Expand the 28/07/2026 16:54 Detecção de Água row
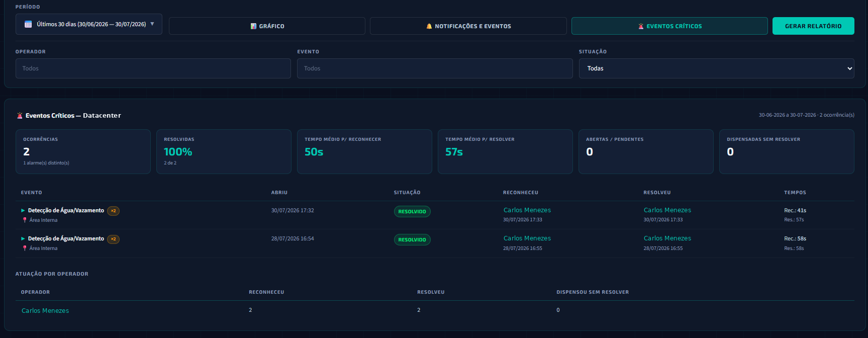The image size is (868, 338). [x=23, y=238]
